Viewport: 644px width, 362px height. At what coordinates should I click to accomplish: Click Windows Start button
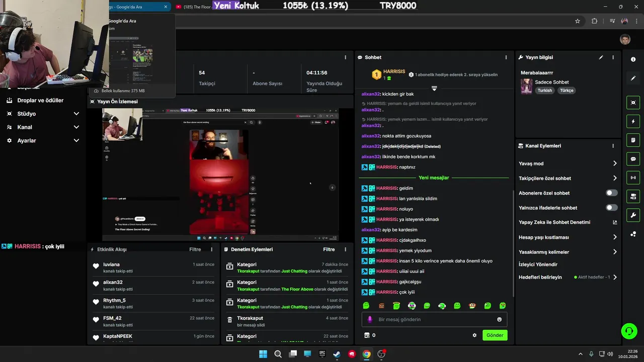click(263, 354)
